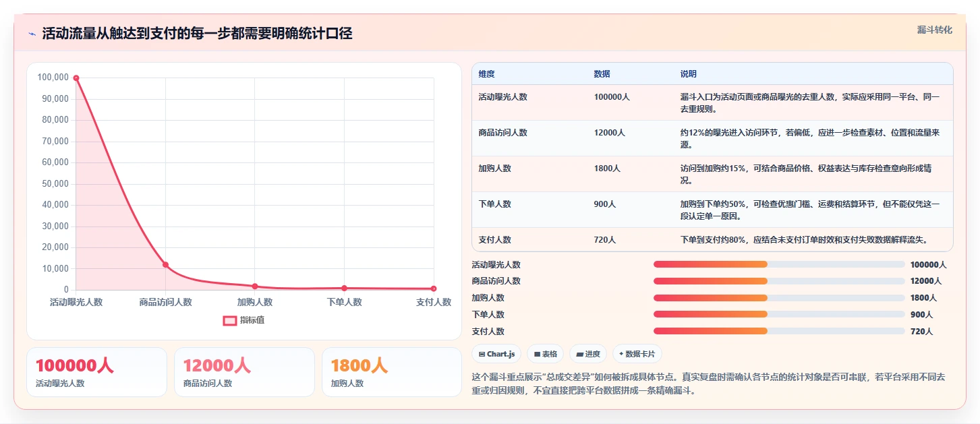Click the 进度 tag chip

coord(588,354)
